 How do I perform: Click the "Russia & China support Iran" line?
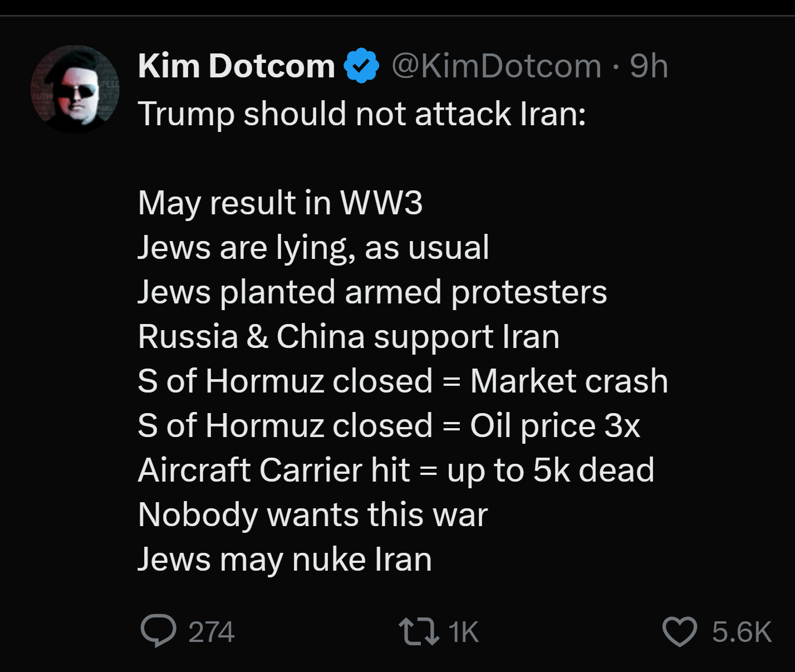click(x=349, y=336)
